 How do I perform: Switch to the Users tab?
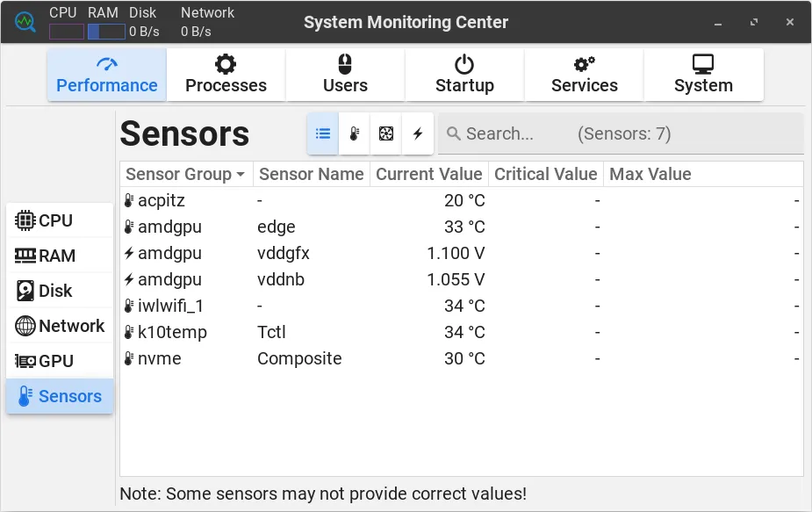click(345, 75)
